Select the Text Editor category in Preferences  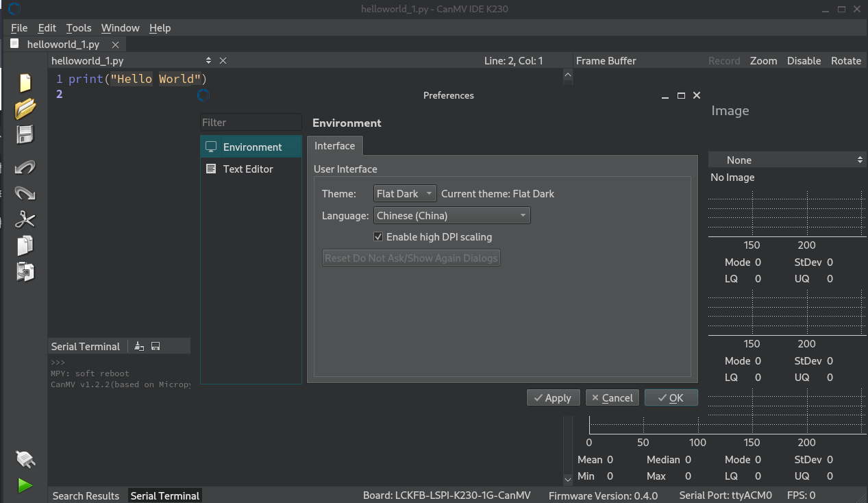pos(251,169)
